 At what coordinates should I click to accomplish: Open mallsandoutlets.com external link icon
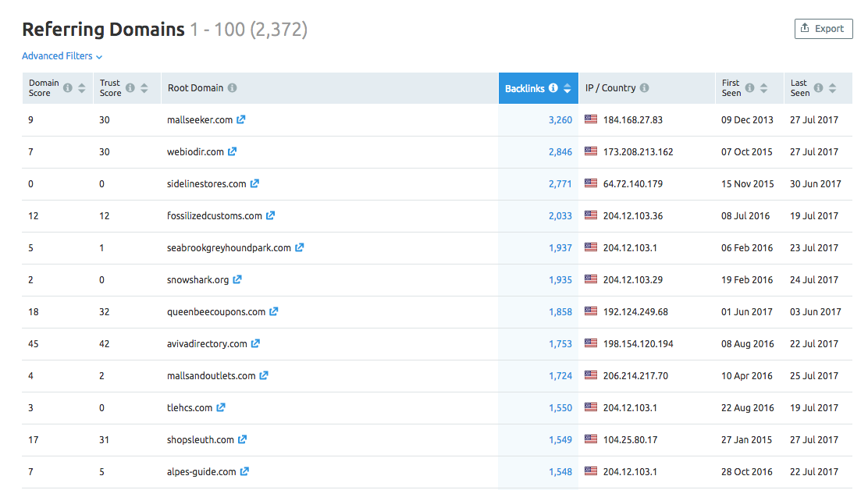(264, 375)
